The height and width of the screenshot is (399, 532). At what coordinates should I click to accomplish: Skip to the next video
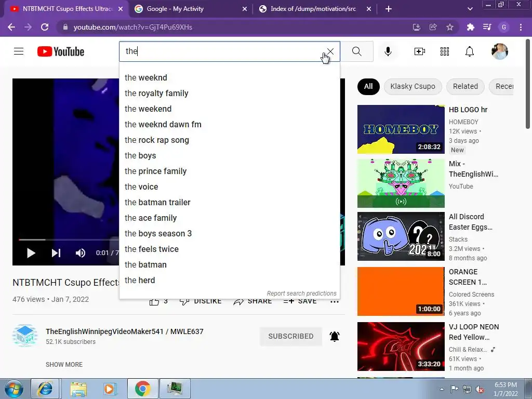pyautogui.click(x=56, y=253)
